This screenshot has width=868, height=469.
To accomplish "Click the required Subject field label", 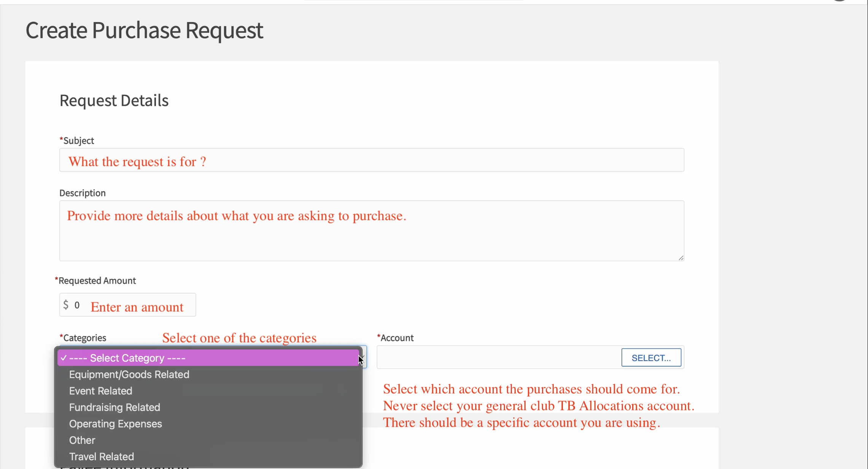I will (77, 140).
